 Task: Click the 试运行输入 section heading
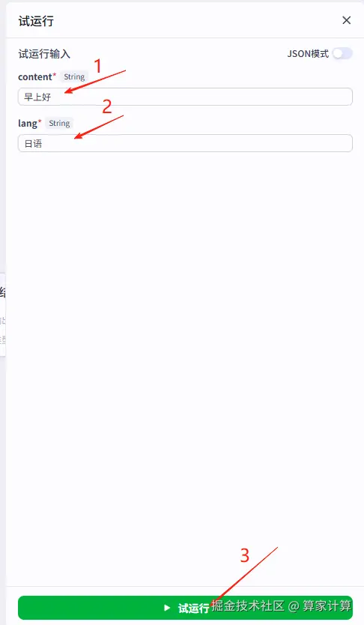(44, 54)
